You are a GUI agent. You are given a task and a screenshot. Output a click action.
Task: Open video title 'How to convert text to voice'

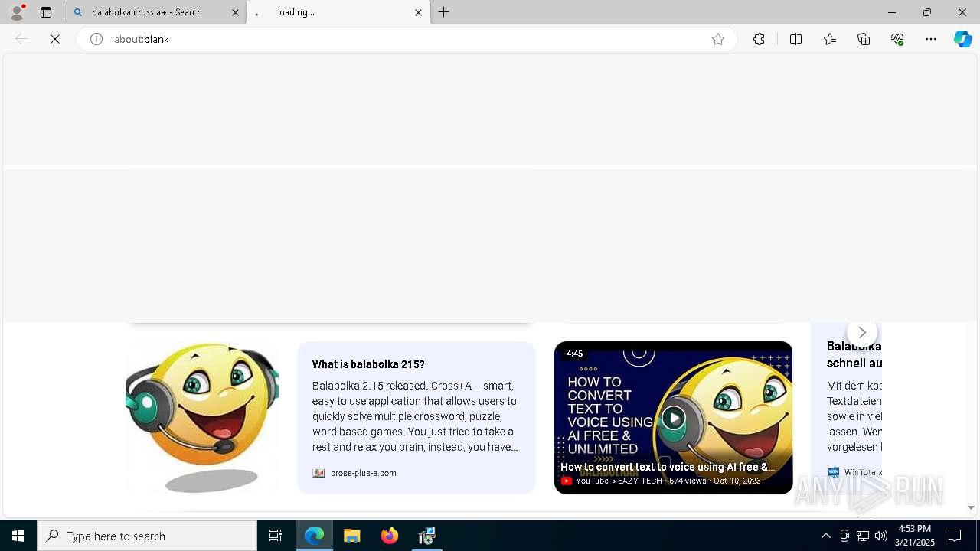(668, 467)
